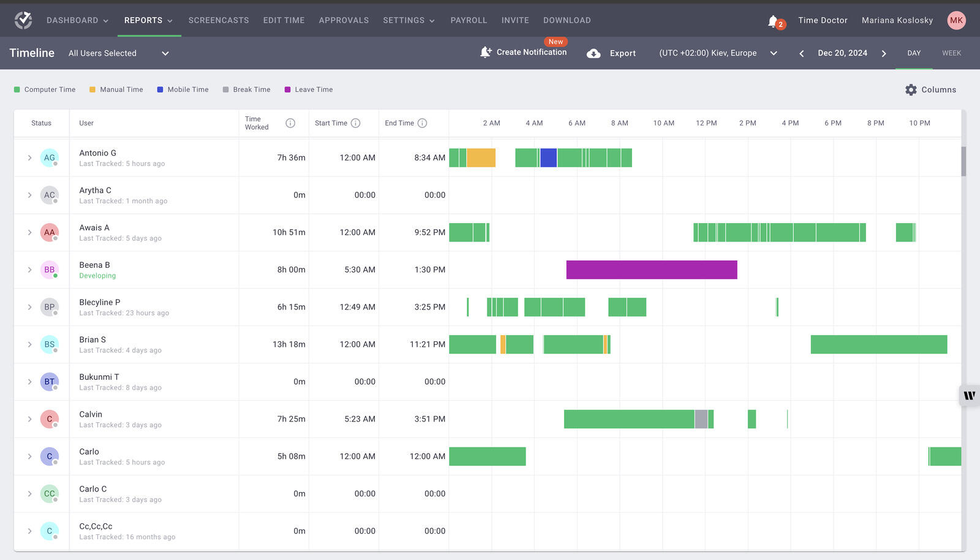This screenshot has height=560, width=980.
Task: Open the Create Notification bell icon
Action: point(487,52)
